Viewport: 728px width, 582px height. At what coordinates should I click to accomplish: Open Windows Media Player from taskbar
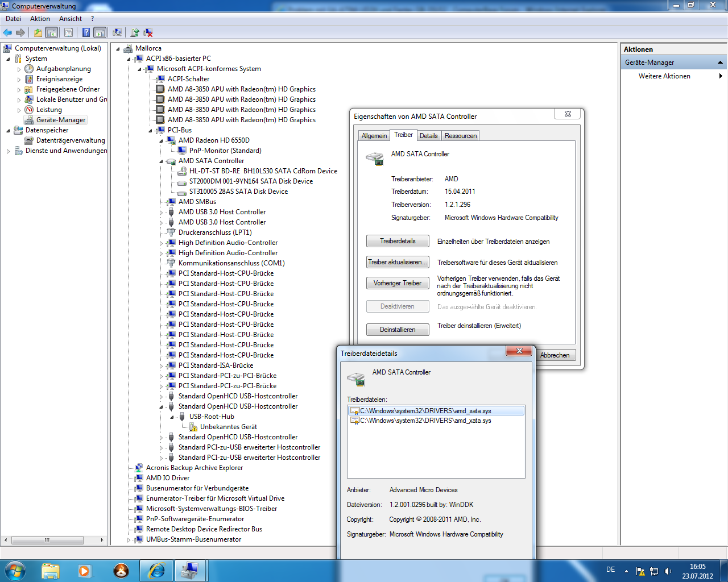tap(85, 571)
